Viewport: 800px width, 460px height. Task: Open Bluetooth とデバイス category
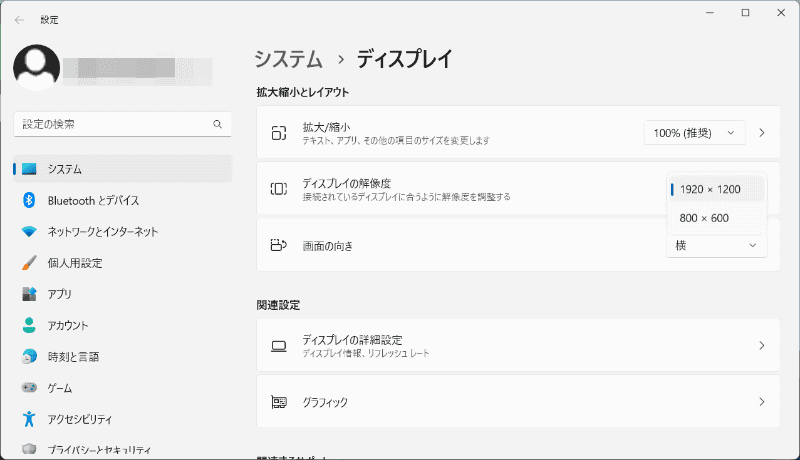click(x=122, y=200)
